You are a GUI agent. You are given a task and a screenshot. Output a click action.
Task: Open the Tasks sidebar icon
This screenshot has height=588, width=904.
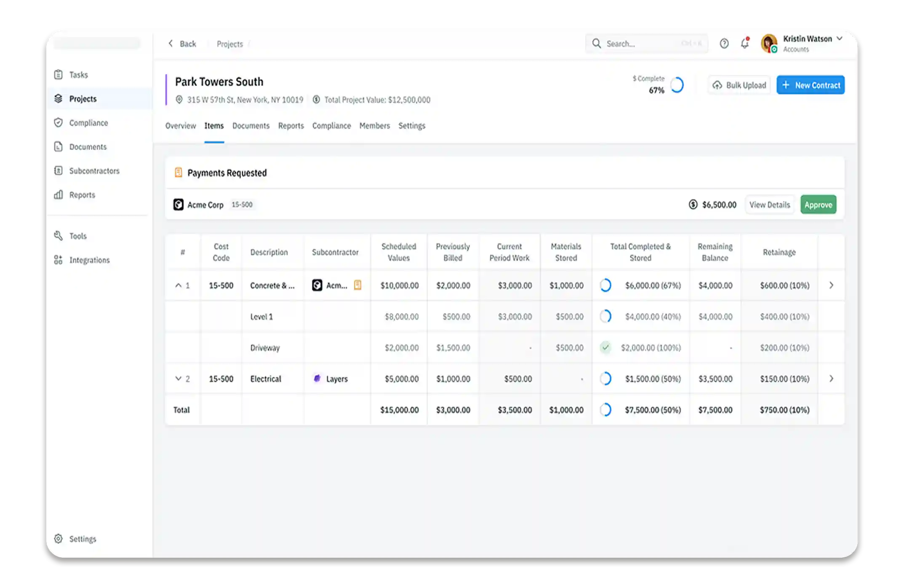tap(59, 74)
